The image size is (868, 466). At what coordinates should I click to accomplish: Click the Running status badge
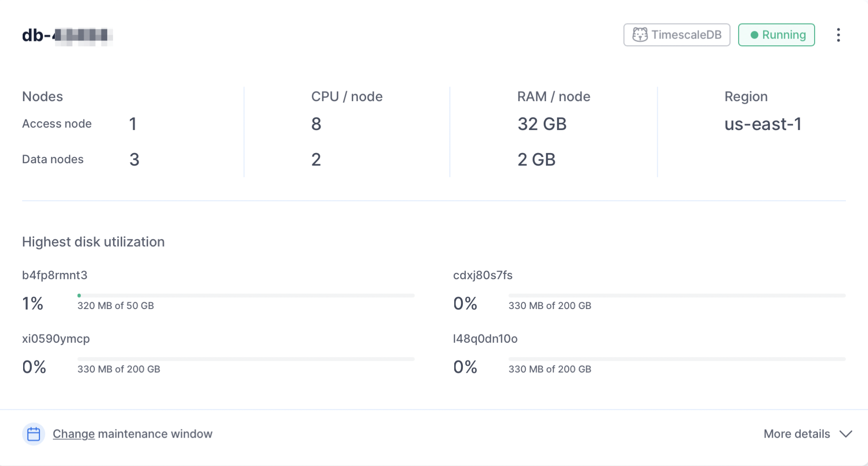click(776, 35)
